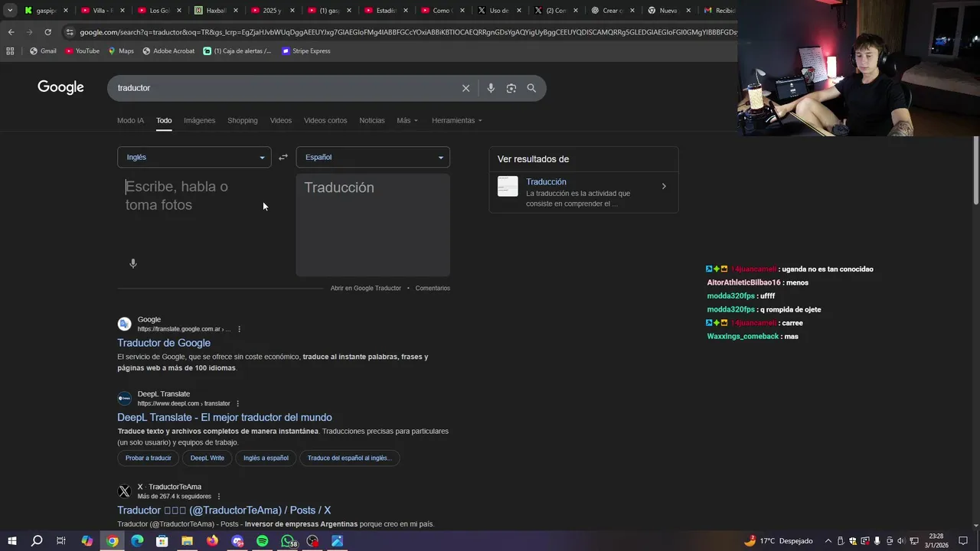Switch to Videos tab
Image resolution: width=980 pixels, height=551 pixels.
[x=281, y=120]
